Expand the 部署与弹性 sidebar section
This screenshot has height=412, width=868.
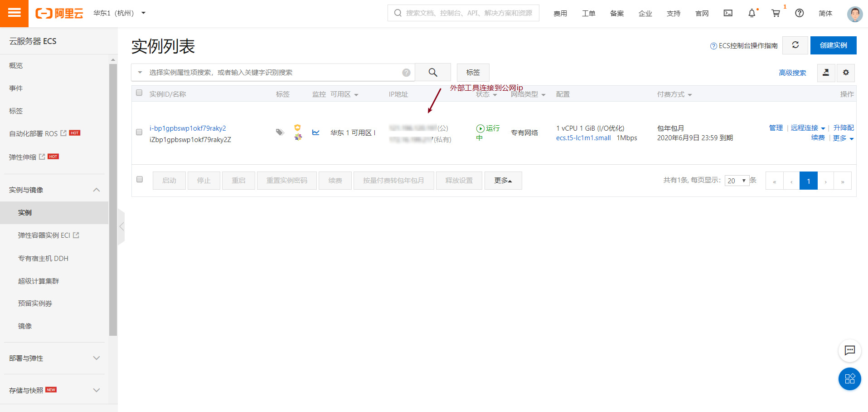pyautogui.click(x=54, y=358)
